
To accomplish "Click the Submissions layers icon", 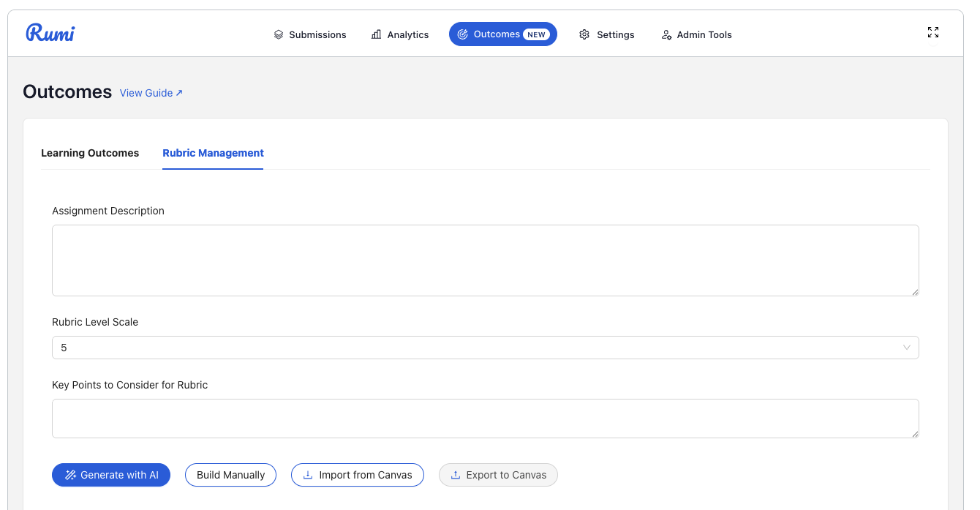I will [279, 34].
